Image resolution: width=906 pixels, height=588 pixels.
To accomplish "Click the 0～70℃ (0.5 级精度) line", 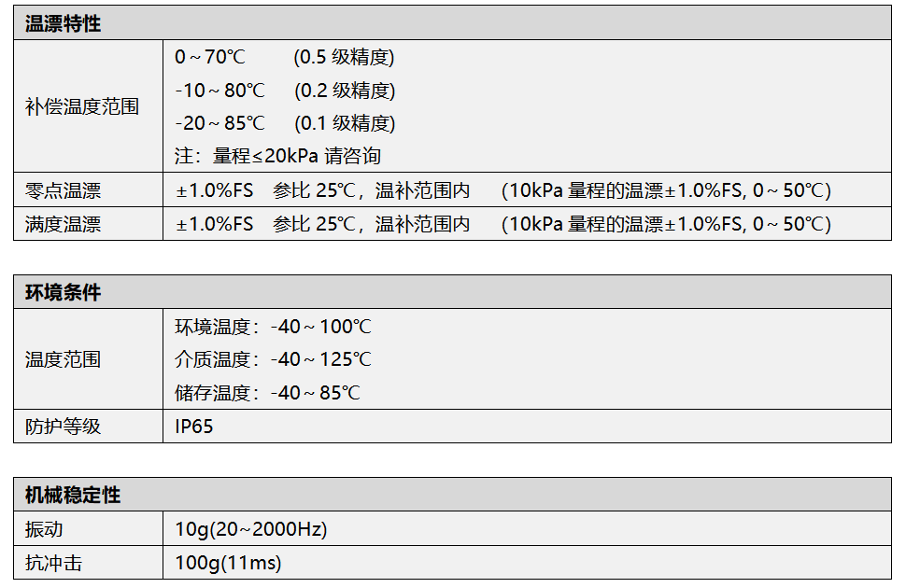I will 285,58.
